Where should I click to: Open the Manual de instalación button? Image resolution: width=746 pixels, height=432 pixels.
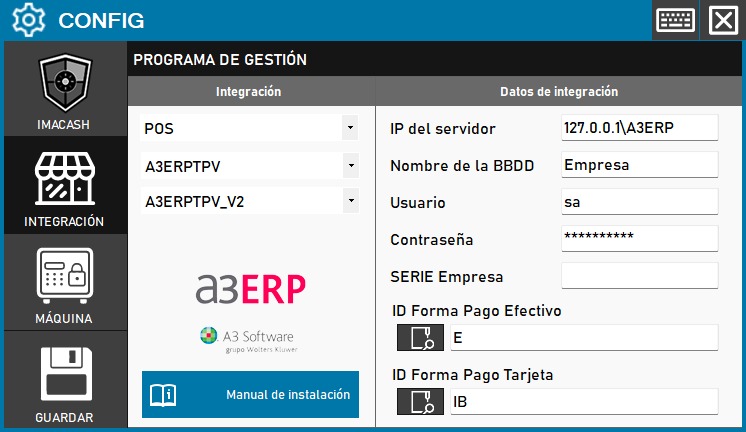pos(250,394)
